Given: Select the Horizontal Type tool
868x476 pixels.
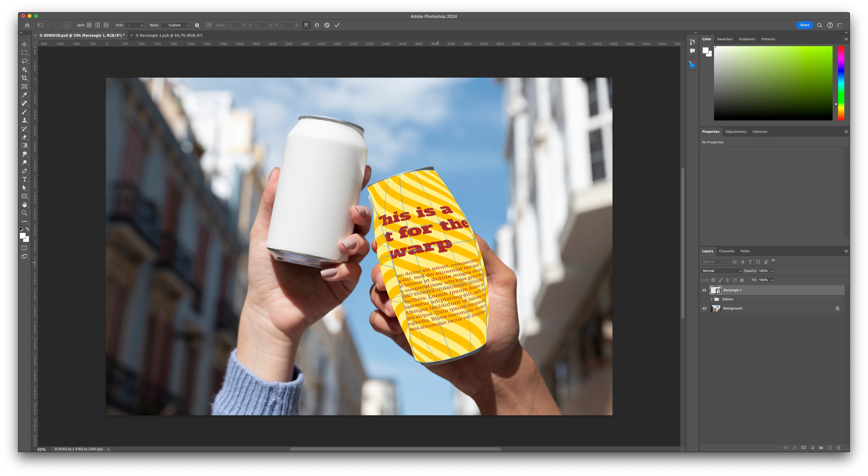Looking at the screenshot, I should 24,179.
